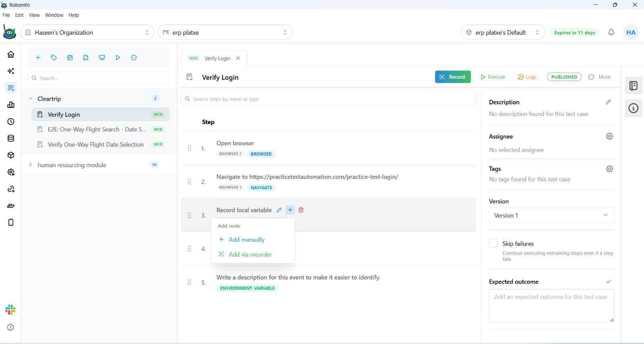The height and width of the screenshot is (344, 644).
Task: Open the help question mark icon
Action: pos(10,327)
